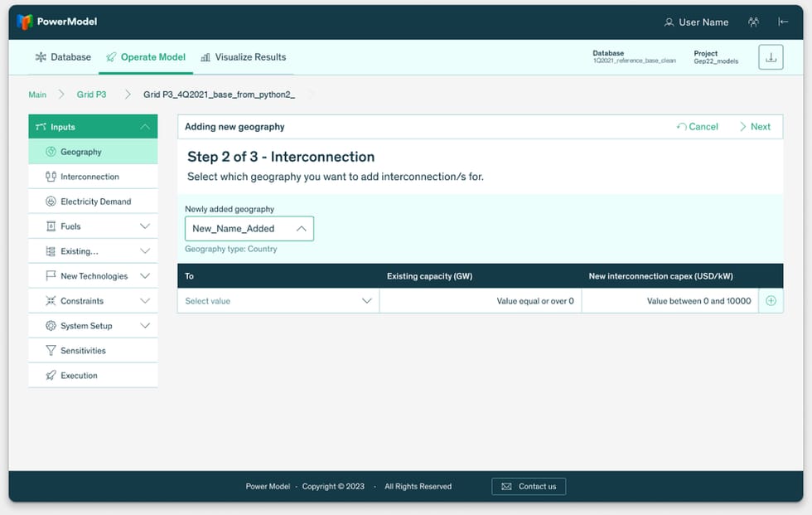The image size is (812, 515).
Task: Open Interconnection sidebar item
Action: [93, 177]
